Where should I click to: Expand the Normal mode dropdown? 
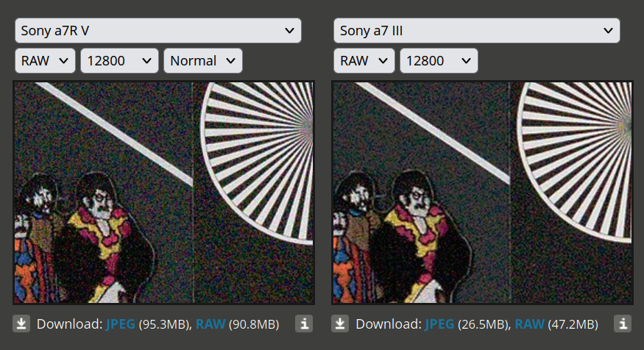203,61
